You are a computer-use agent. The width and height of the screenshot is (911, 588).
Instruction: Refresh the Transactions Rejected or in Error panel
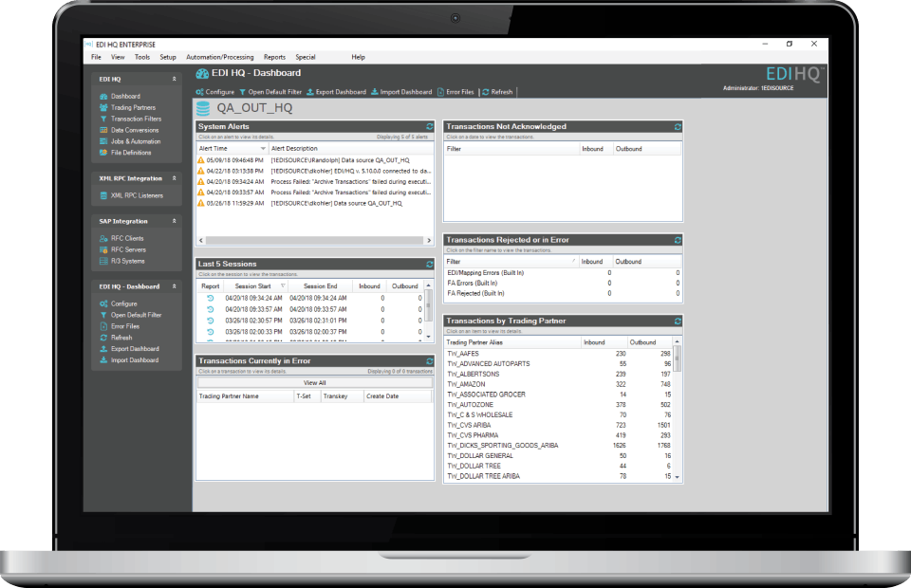tap(678, 240)
